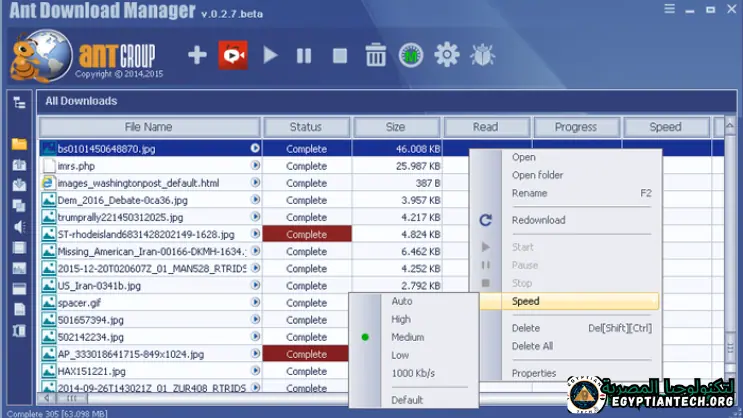Click the arrow icon beside bs0101450648870.jpg
Viewport: 743px width, 418px height.
click(255, 148)
